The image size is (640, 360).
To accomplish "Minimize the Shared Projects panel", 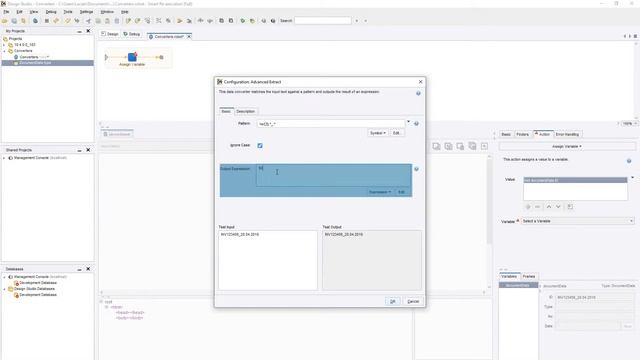I will tap(79, 151).
